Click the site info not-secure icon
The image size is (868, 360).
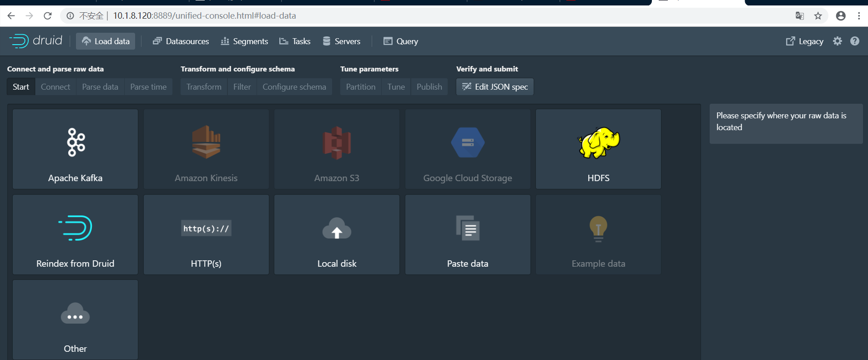tap(70, 16)
